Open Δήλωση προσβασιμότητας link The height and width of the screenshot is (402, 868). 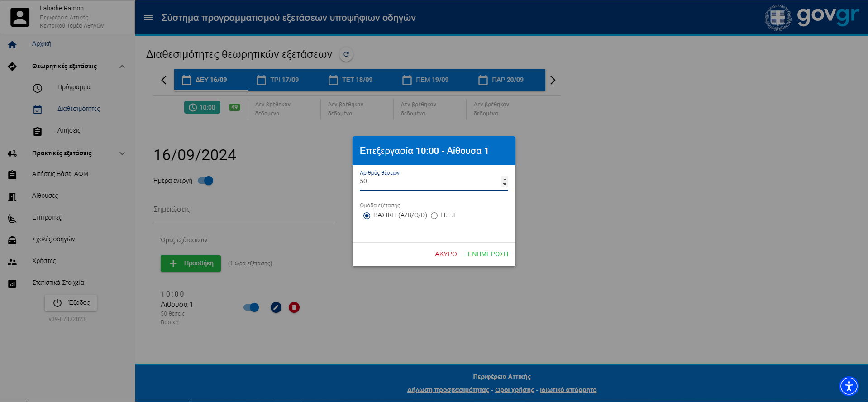448,390
